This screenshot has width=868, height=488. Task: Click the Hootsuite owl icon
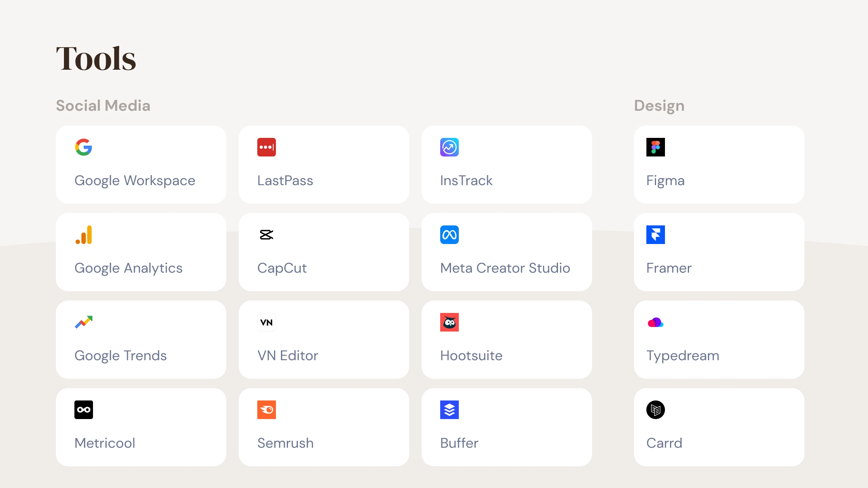(x=449, y=322)
